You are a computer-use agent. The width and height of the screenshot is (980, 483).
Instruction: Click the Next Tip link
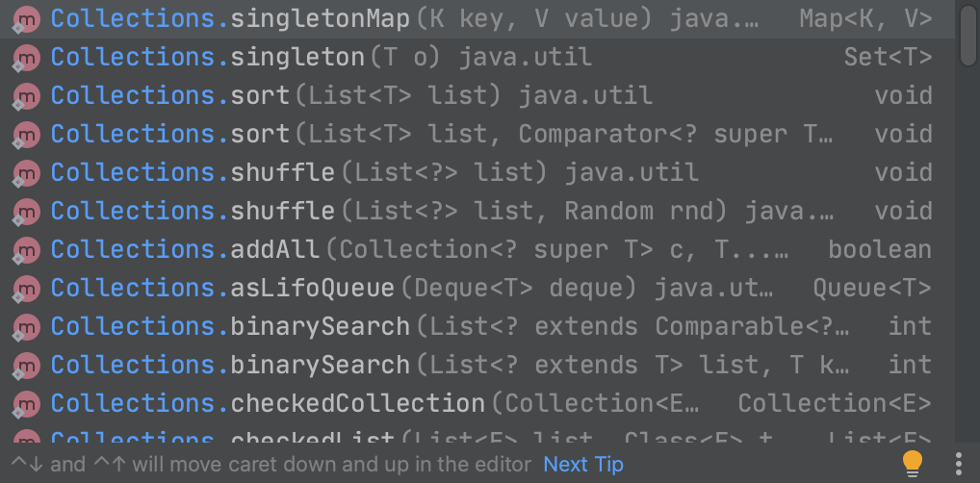pyautogui.click(x=583, y=465)
